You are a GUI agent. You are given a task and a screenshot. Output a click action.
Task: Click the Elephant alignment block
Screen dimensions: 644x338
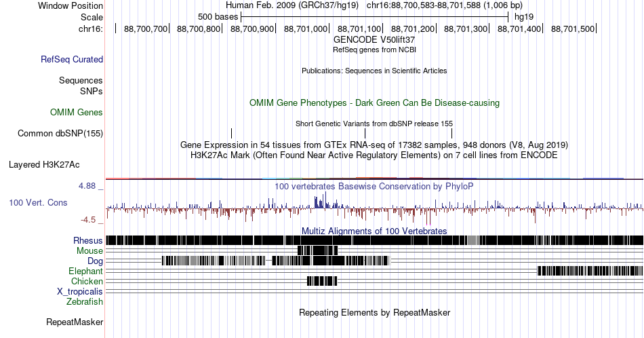point(590,271)
